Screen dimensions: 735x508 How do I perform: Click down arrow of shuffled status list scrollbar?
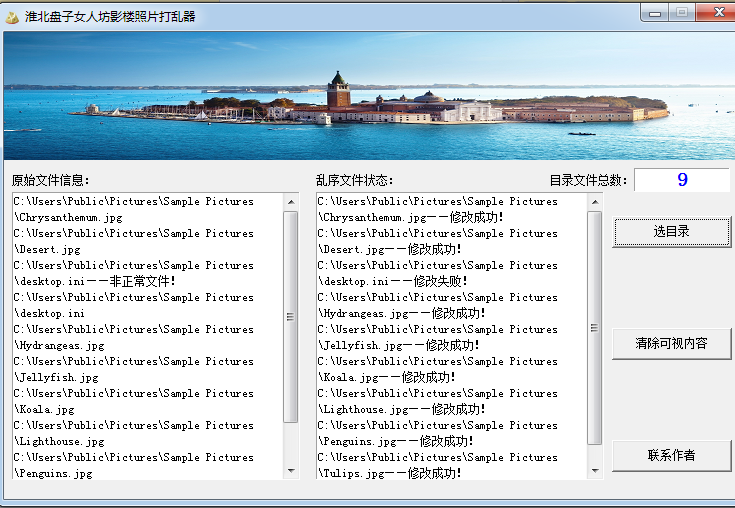[595, 471]
